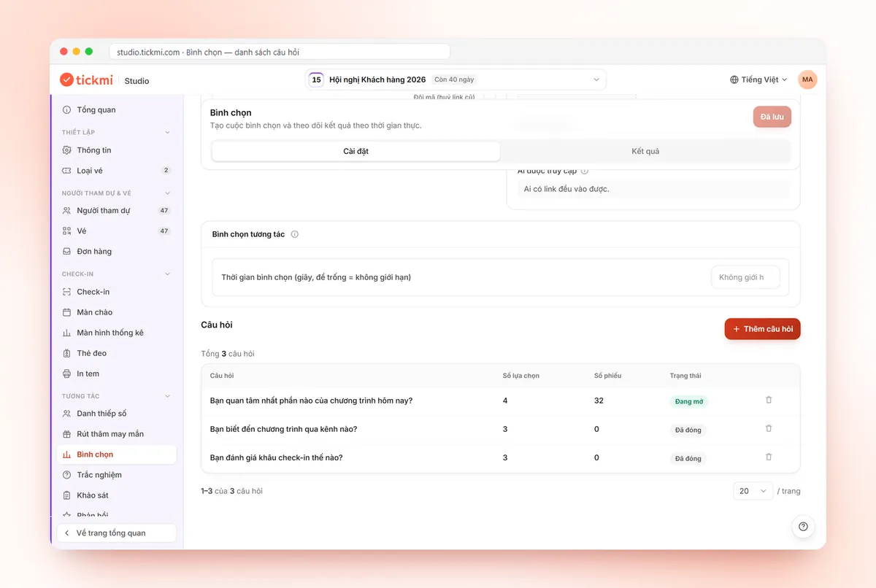Screen dimensions: 876x588
Task: Open Danh thiếp số
Action: click(117, 414)
